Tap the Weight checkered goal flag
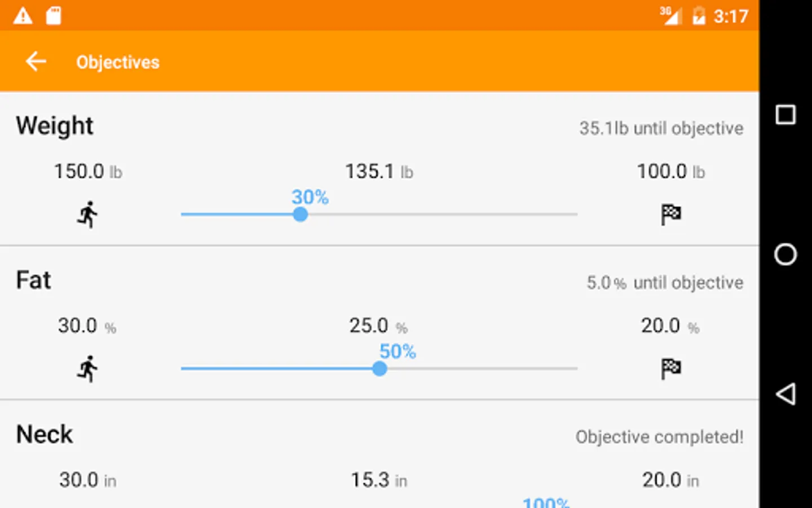 click(671, 214)
